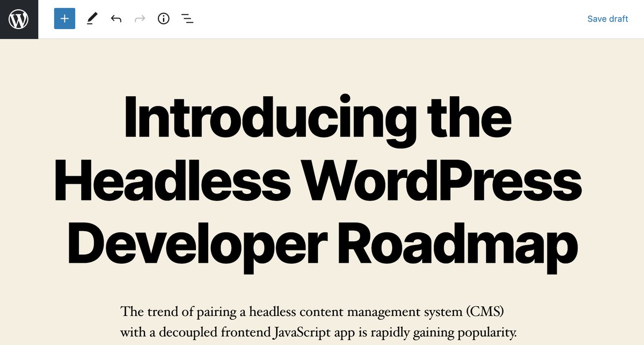The image size is (644, 345).
Task: Click the Save draft link
Action: pyautogui.click(x=608, y=19)
